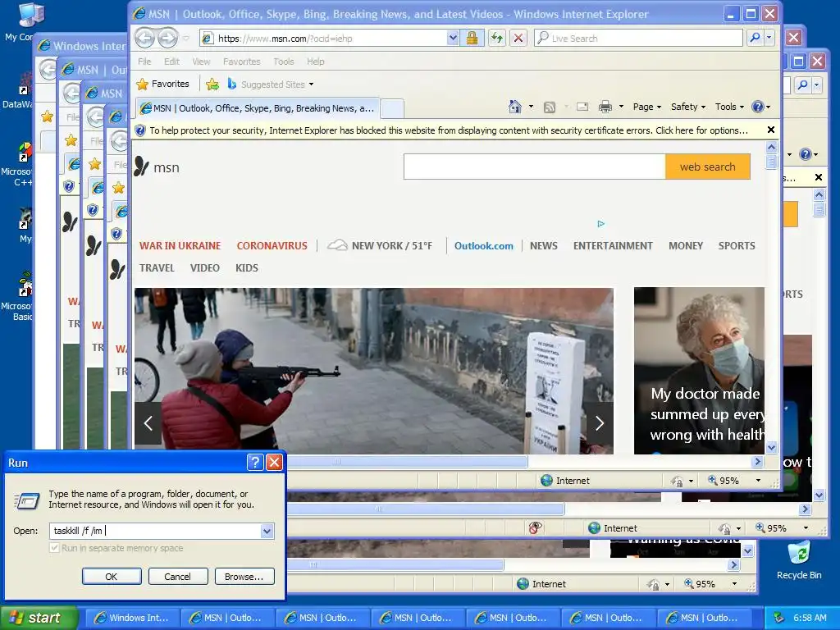Click the security lock icon in address bar

[472, 38]
